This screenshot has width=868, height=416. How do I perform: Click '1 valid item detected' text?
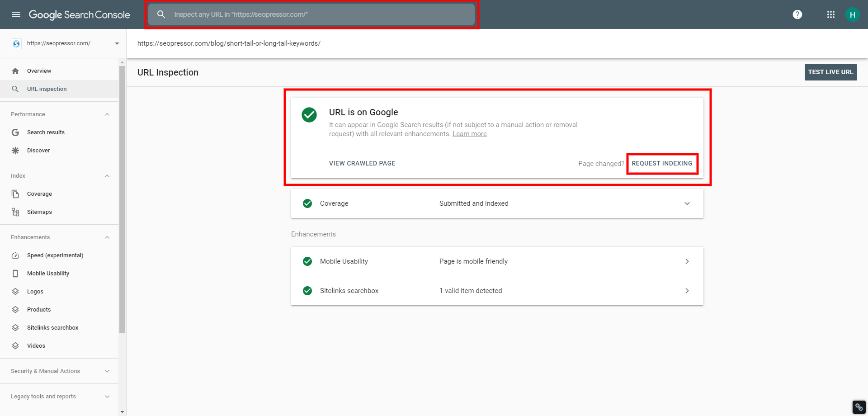[471, 291]
